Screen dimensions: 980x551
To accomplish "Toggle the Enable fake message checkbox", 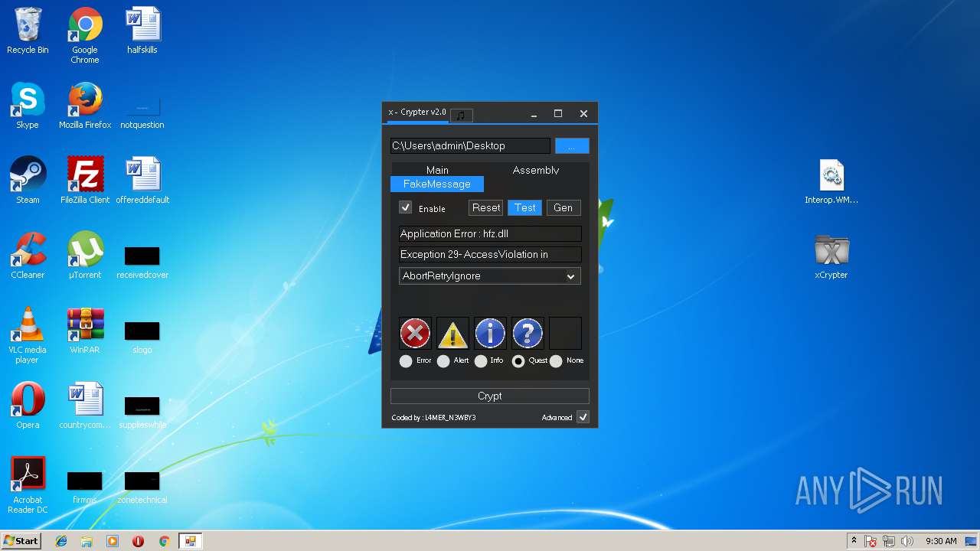I will click(406, 207).
